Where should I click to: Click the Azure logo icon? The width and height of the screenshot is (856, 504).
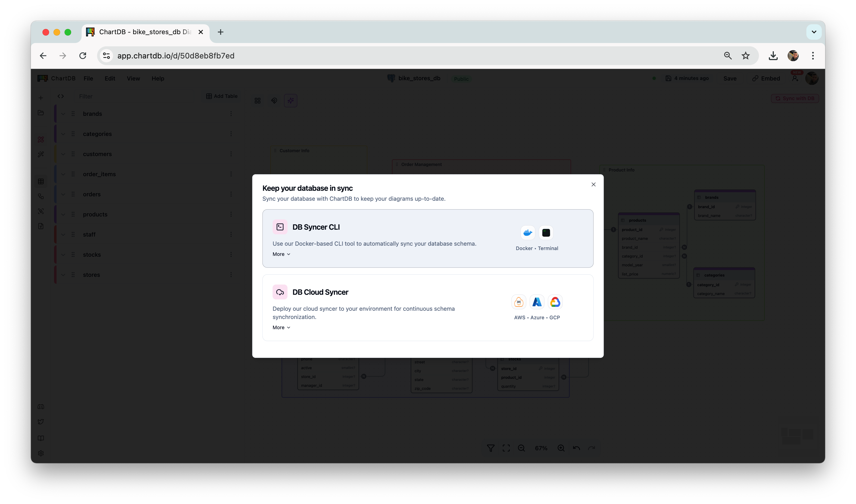pos(537,302)
